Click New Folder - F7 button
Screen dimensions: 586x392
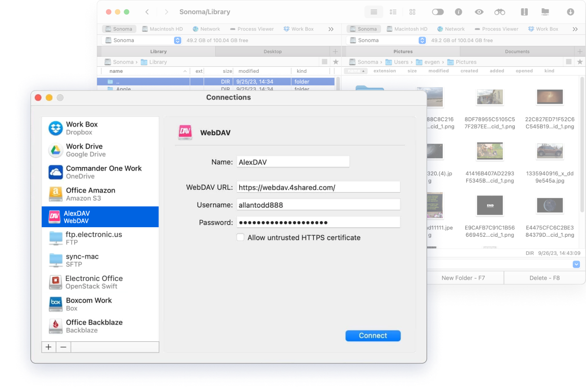point(464,278)
